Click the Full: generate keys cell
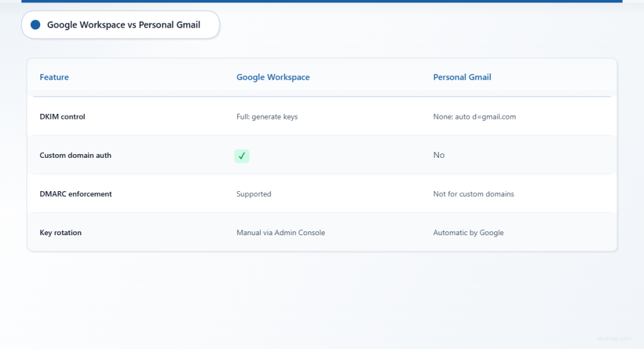 267,116
